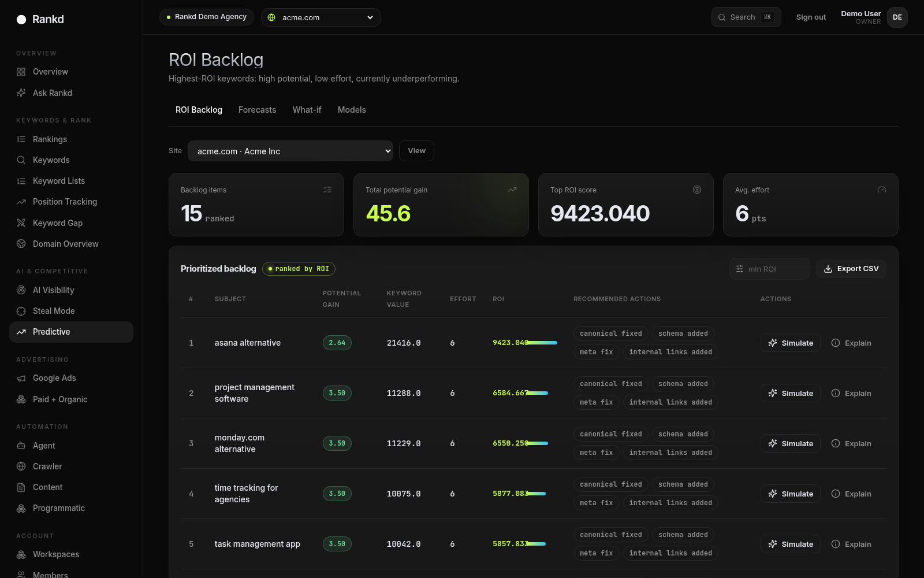This screenshot has height=578, width=924.
Task: Click the Keywords magnifier icon in sidebar
Action: pos(21,160)
